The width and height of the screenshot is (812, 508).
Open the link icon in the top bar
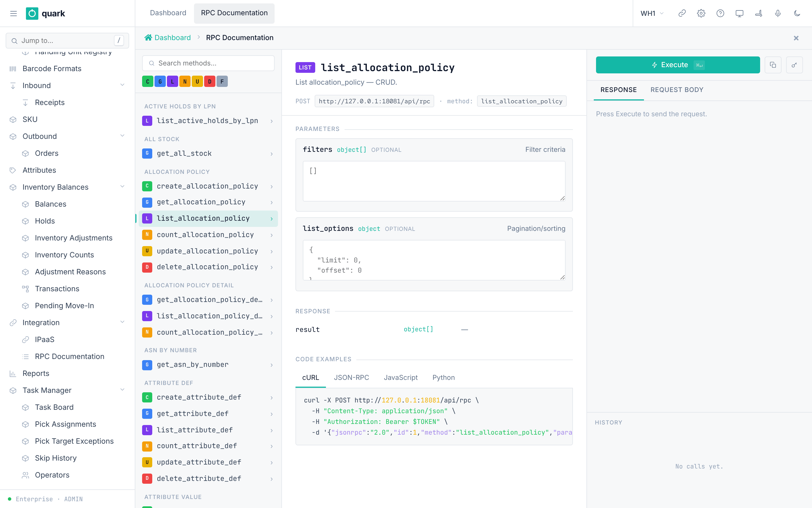[682, 14]
